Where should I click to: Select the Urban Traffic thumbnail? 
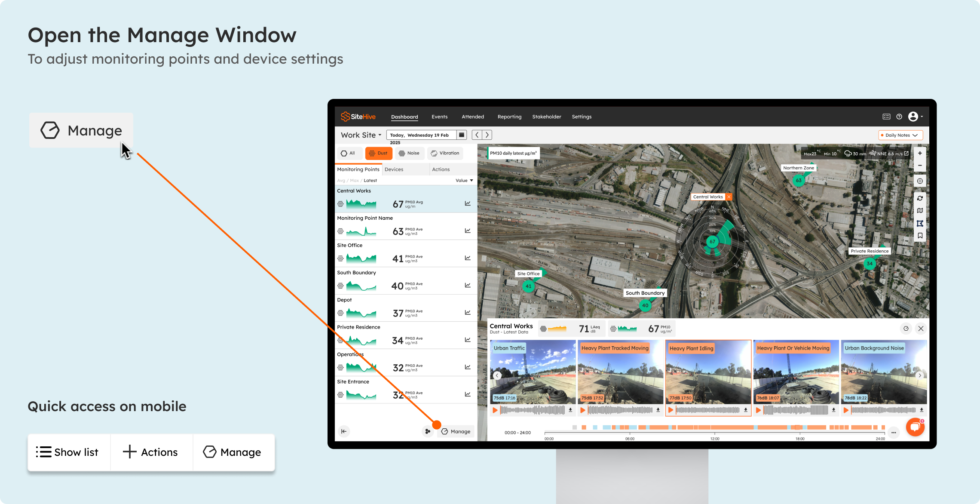point(533,372)
